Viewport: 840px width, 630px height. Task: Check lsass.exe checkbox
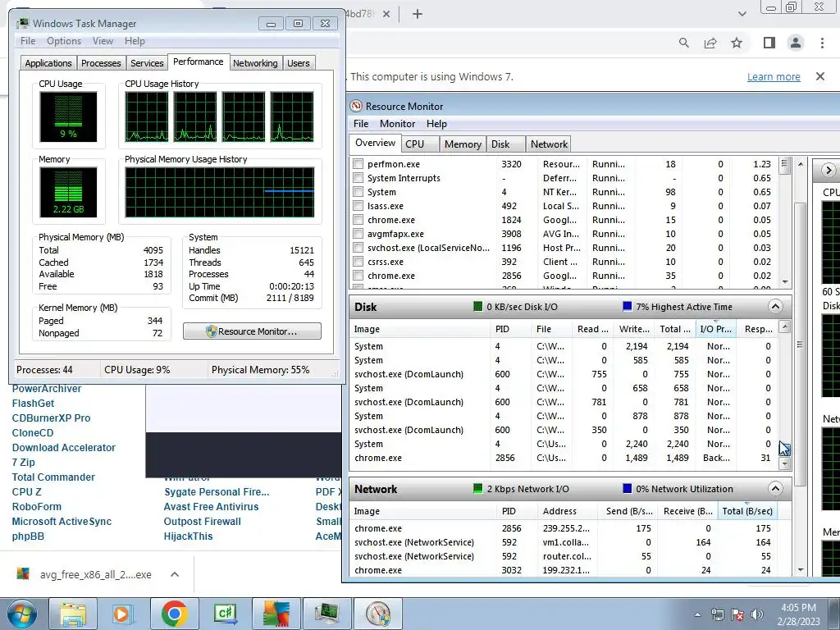point(358,206)
